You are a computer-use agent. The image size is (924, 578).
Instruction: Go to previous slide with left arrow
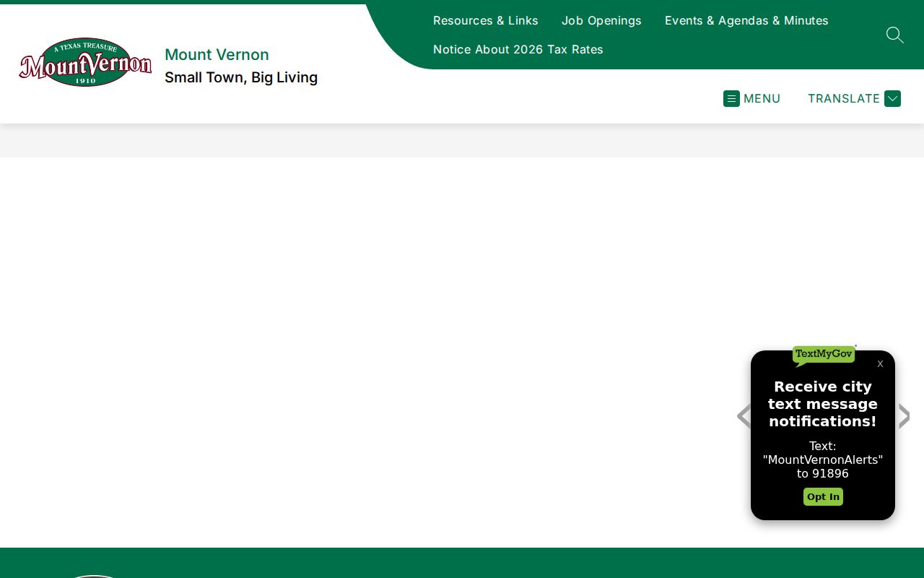744,416
